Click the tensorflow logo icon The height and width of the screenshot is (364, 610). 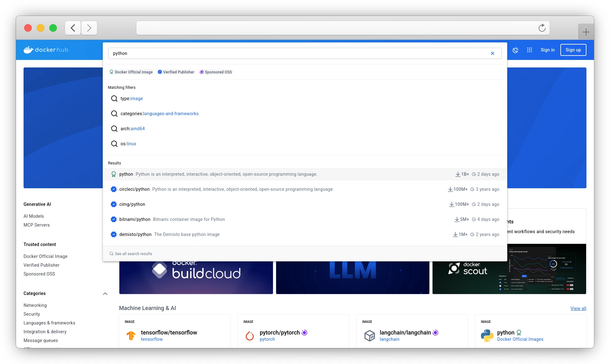tap(131, 335)
